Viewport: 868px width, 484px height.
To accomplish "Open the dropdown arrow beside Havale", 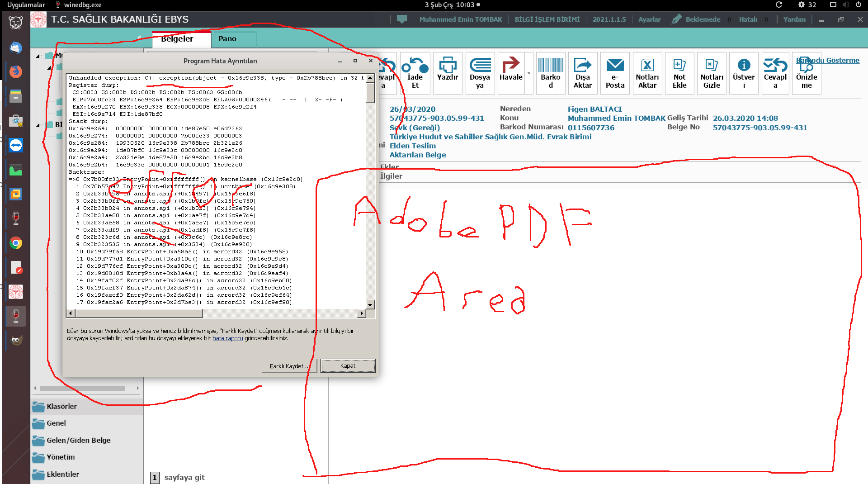I will 529,73.
